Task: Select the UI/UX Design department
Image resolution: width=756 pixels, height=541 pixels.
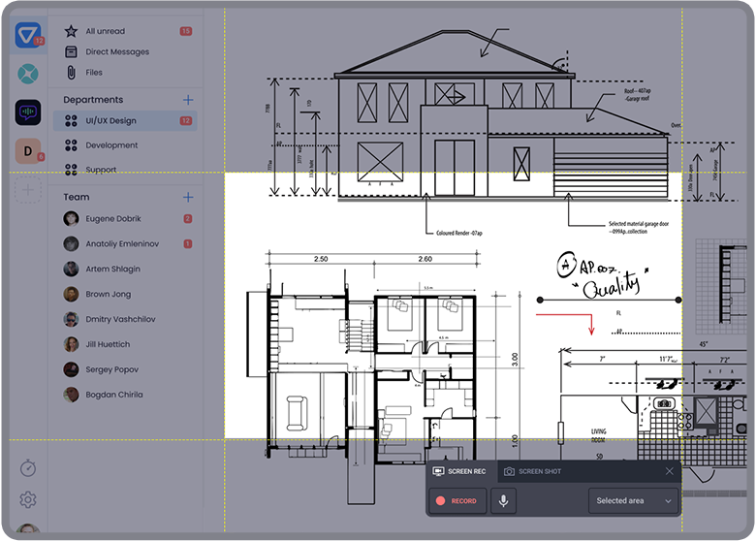Action: point(110,121)
